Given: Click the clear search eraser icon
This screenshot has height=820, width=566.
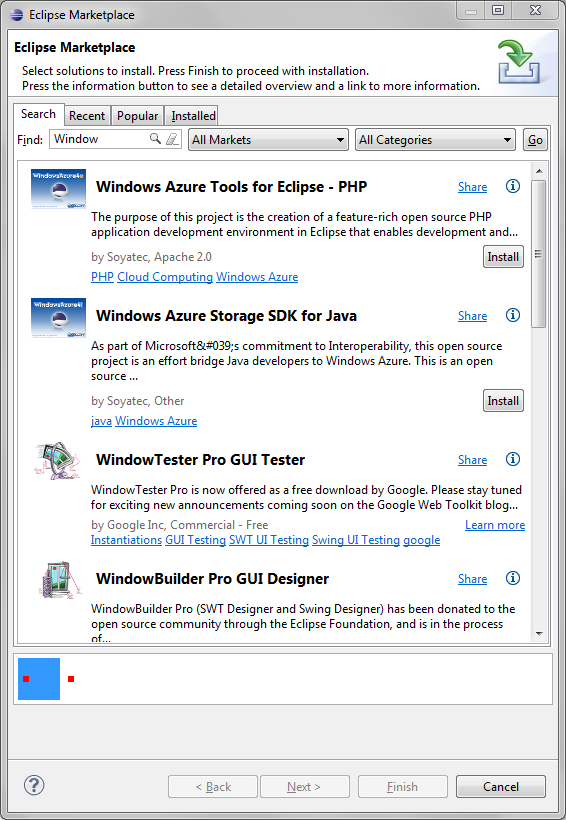Looking at the screenshot, I should pyautogui.click(x=172, y=139).
